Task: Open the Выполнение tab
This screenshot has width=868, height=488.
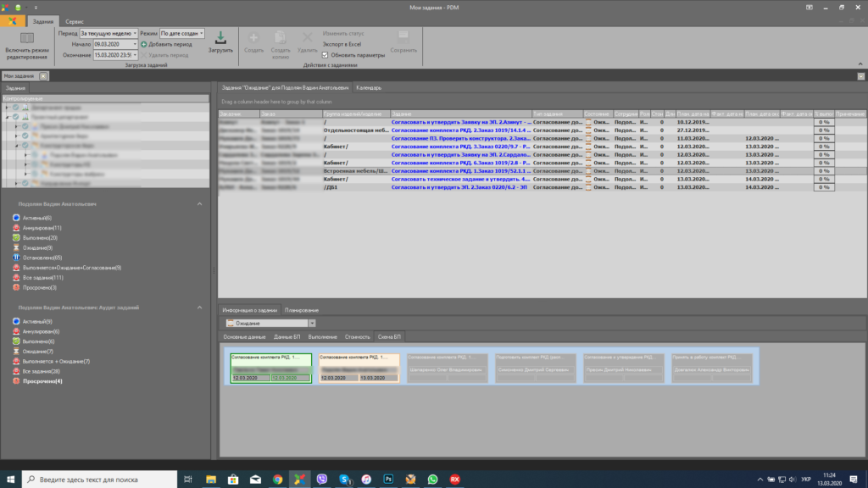Action: 323,337
